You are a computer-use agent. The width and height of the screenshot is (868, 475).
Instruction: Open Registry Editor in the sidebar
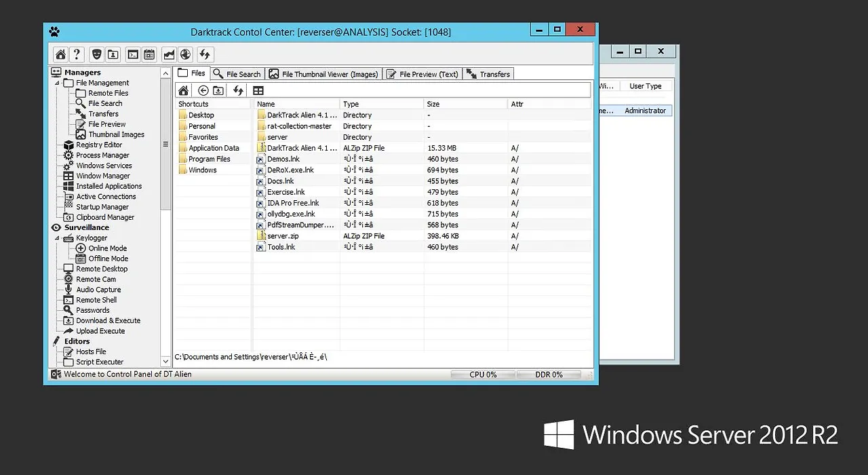pos(99,145)
